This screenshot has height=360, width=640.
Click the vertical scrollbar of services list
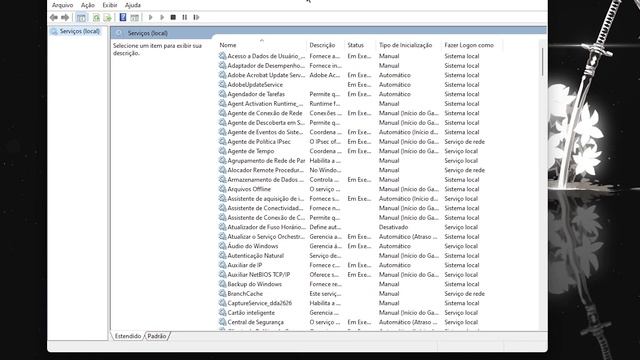543,62
